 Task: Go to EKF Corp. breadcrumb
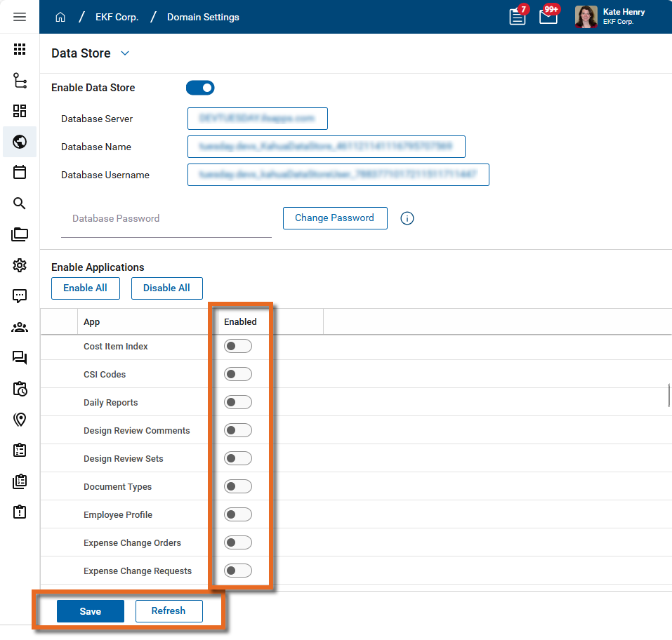click(x=117, y=17)
